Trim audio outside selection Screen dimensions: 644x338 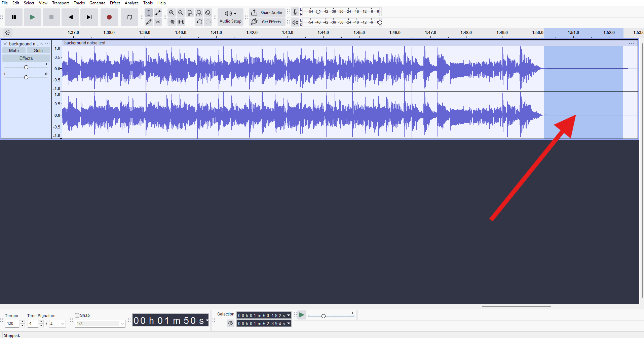pyautogui.click(x=172, y=22)
